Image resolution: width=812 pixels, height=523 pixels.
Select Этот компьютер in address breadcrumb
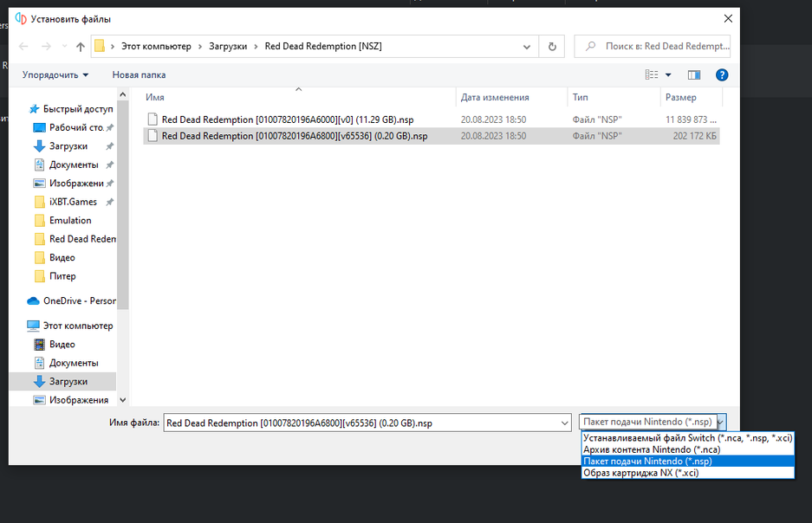click(x=156, y=46)
